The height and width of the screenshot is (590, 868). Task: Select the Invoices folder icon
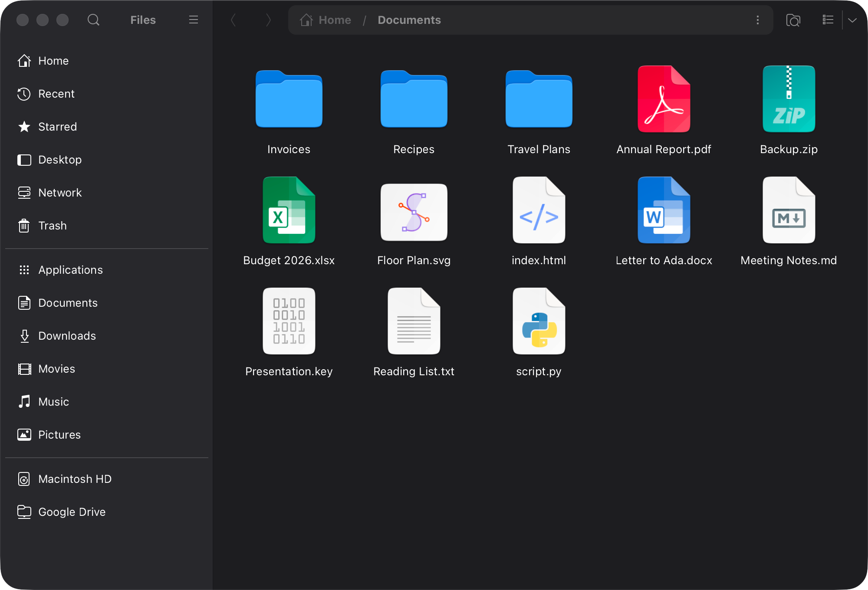(x=289, y=99)
